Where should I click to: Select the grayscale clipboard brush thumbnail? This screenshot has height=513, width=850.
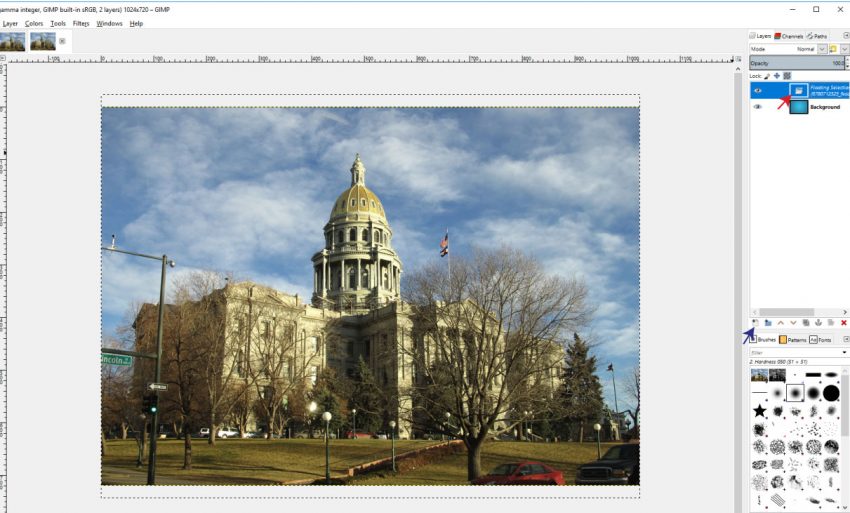[x=777, y=375]
